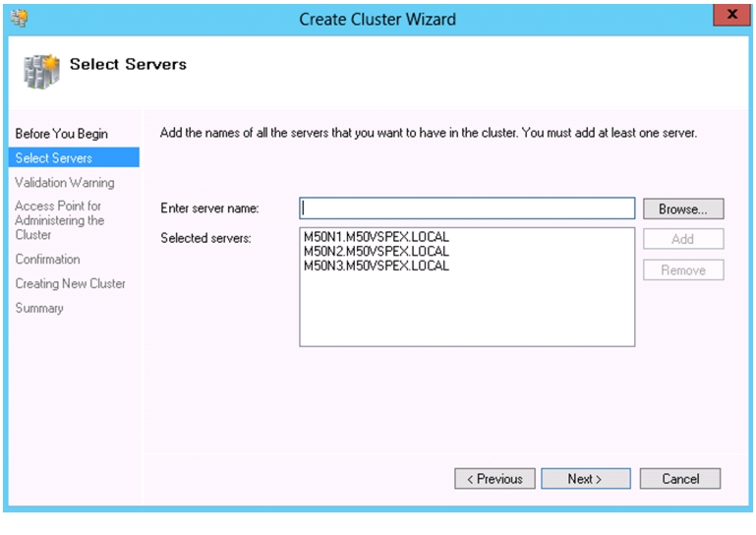The width and height of the screenshot is (756, 535).
Task: Click the wizard title bar cluster icon
Action: (20, 19)
